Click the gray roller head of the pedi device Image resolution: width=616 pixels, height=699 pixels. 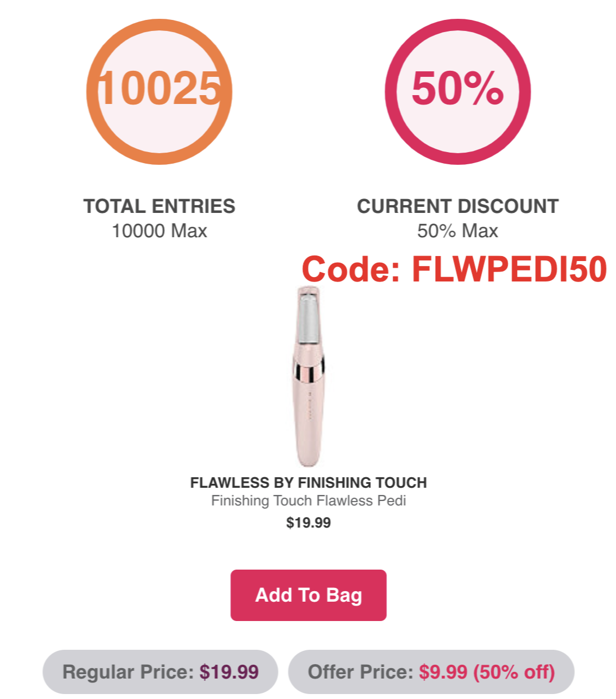coord(308,321)
